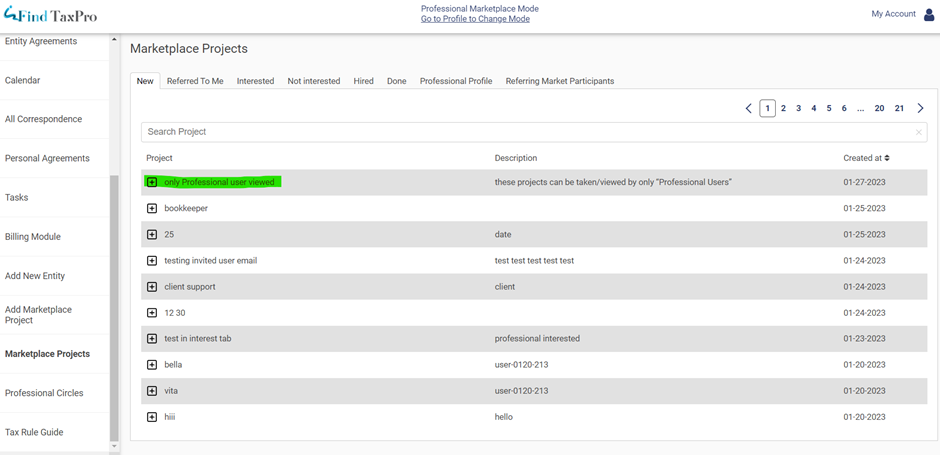Screen dimensions: 940x455
Task: Open Billing Module in sidebar
Action: pos(33,237)
